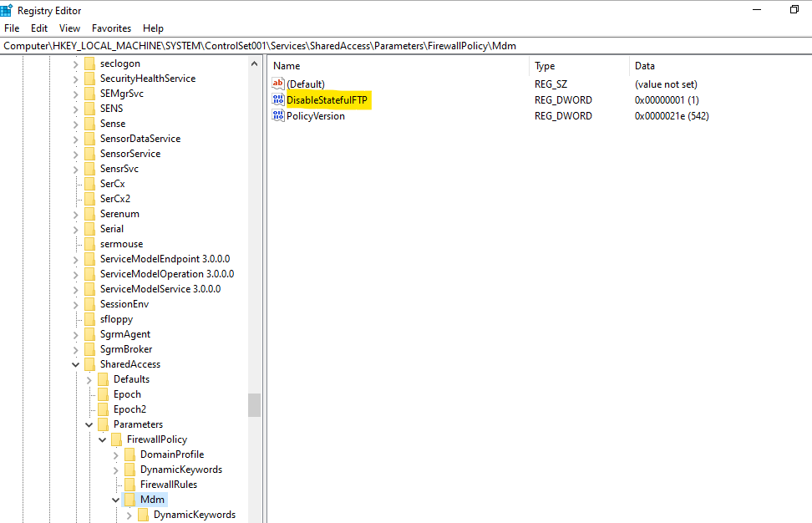Click the DWORD icon beside PolicyVersion
The width and height of the screenshot is (812, 523).
277,115
